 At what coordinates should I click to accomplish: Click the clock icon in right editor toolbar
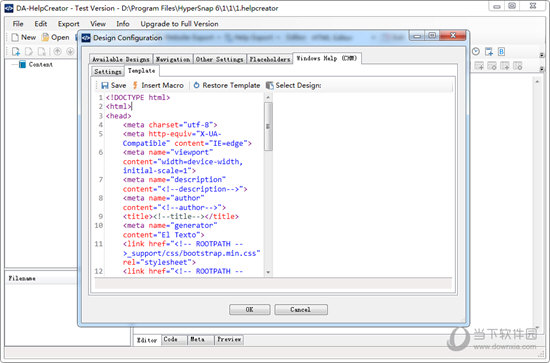(476, 52)
